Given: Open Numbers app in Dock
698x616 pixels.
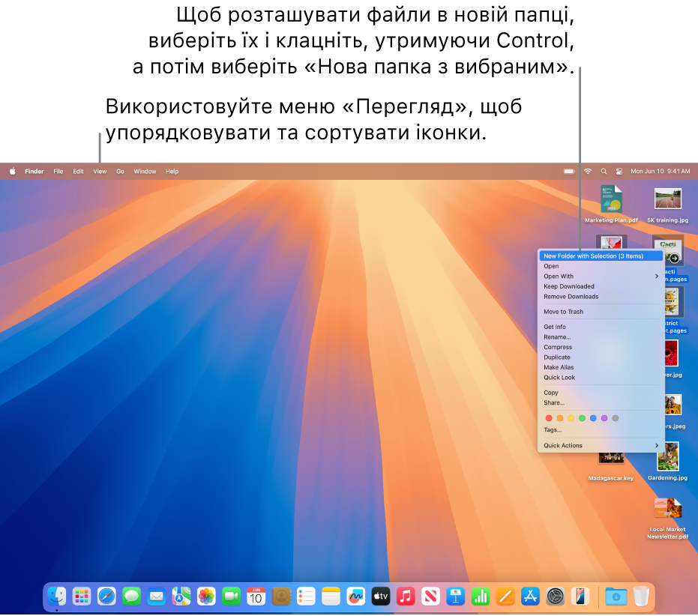Looking at the screenshot, I should pos(481,597).
